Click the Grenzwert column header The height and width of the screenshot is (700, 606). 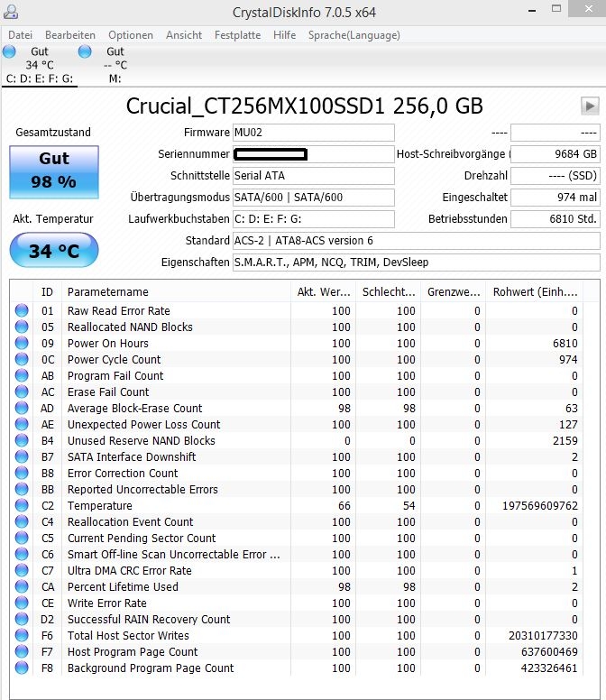[x=454, y=292]
